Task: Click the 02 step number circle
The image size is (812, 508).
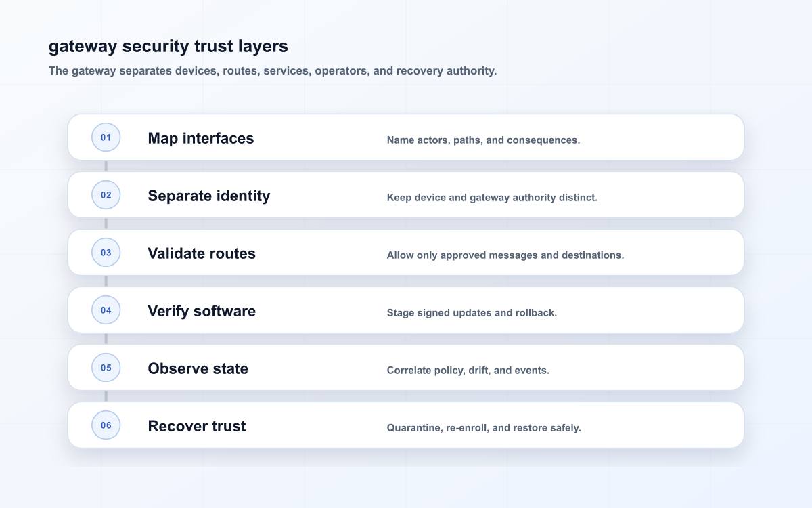Action: pos(106,195)
